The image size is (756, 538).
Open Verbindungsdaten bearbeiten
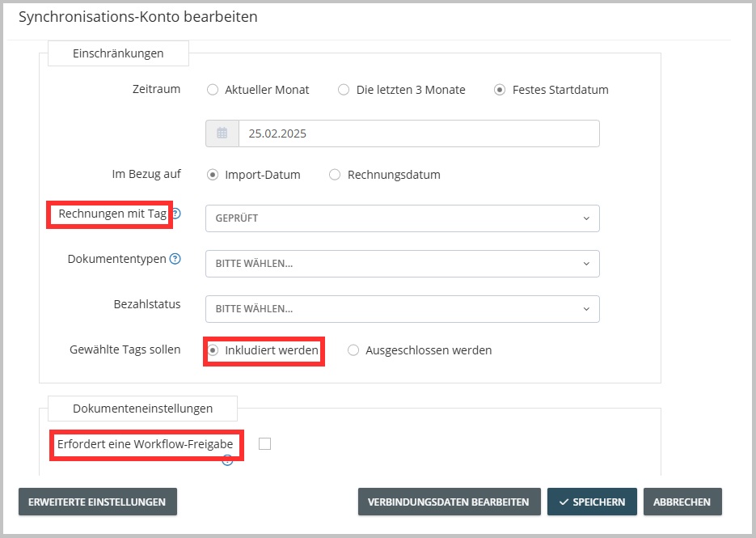[x=449, y=502]
